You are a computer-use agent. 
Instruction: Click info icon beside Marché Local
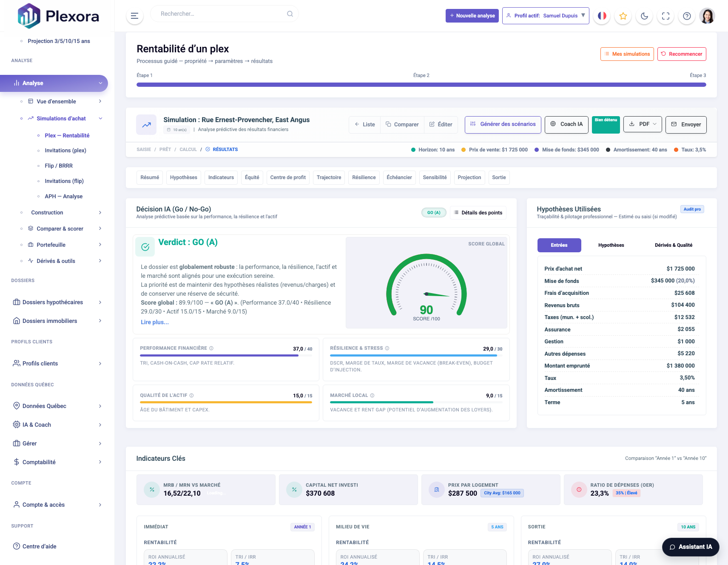(372, 395)
